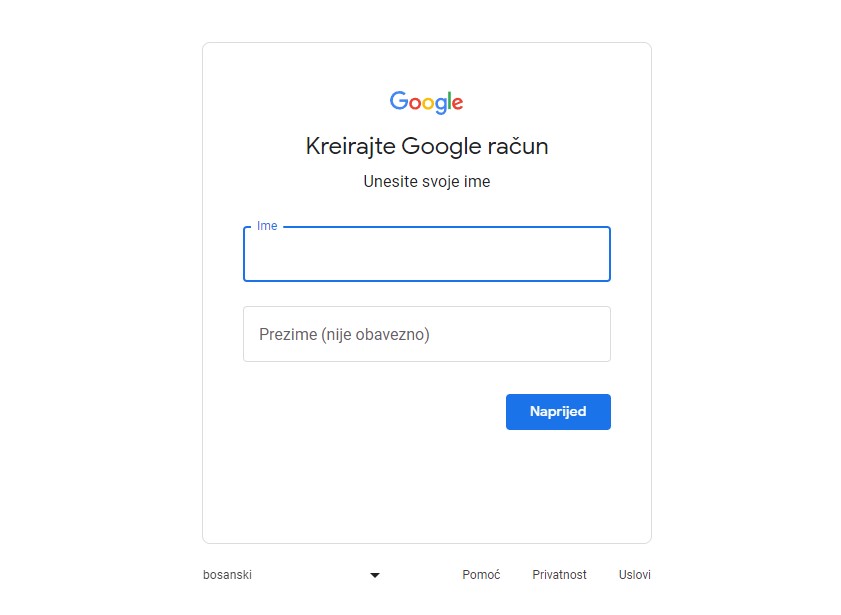Click the Unesite svoje ime subtitle
841x615 pixels.
pos(426,181)
